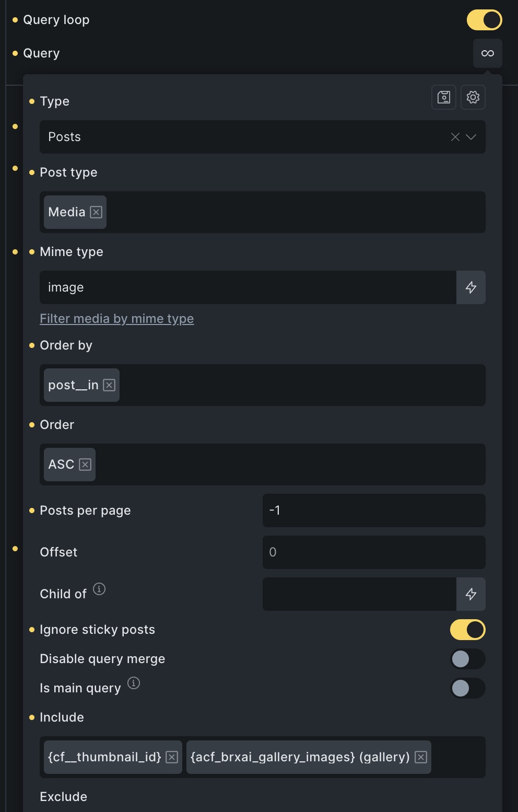Open the Filter media by mime type link

tap(117, 319)
